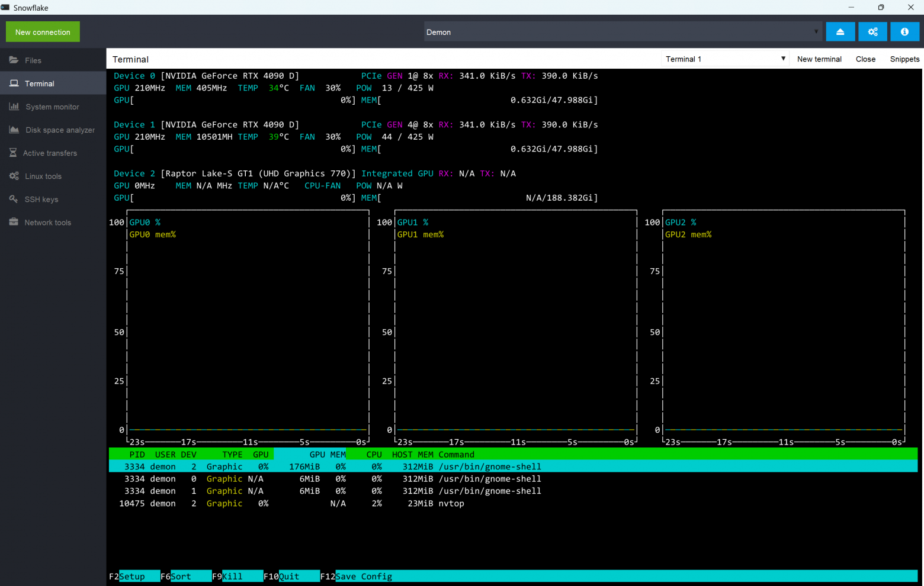
Task: Click the New connection button
Action: (43, 32)
